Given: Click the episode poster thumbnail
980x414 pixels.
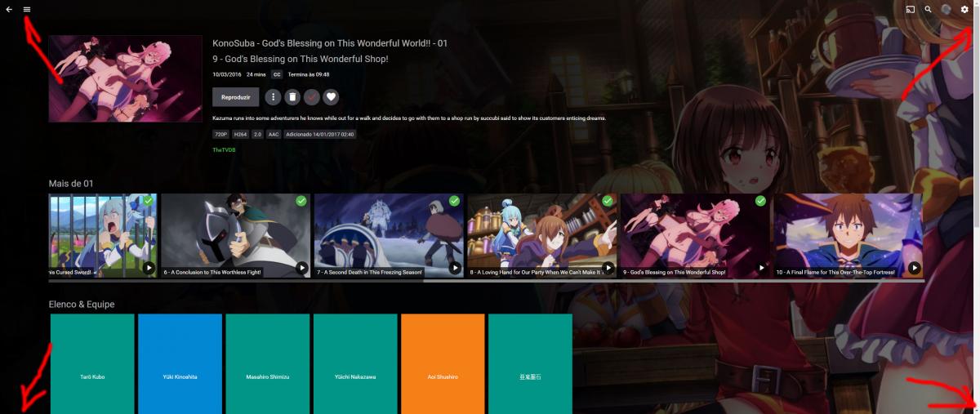Looking at the screenshot, I should point(125,78).
